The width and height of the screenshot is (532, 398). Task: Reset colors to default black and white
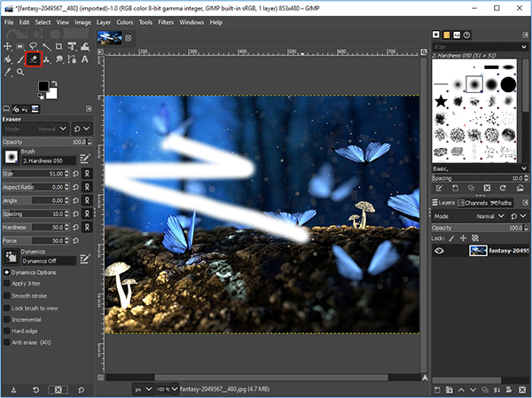[x=41, y=97]
